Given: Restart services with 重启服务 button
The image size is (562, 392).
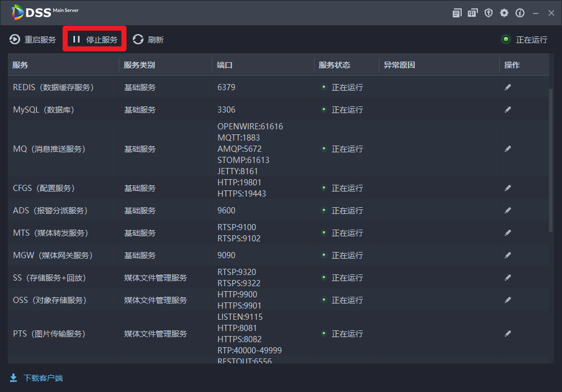Looking at the screenshot, I should tap(33, 40).
